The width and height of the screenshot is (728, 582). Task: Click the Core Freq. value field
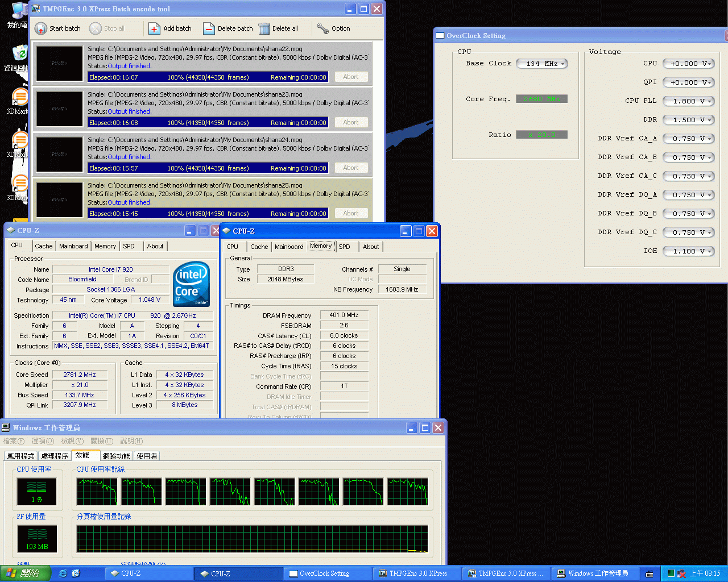pyautogui.click(x=541, y=99)
